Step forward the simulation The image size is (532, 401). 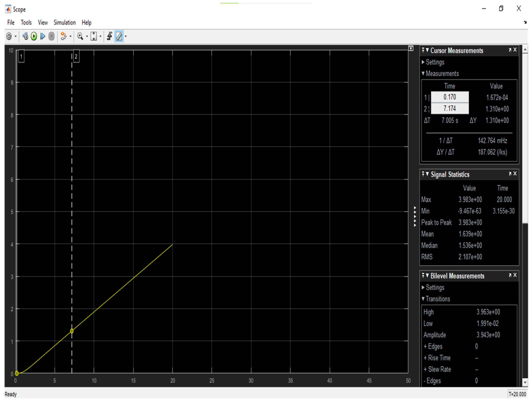pyautogui.click(x=43, y=36)
